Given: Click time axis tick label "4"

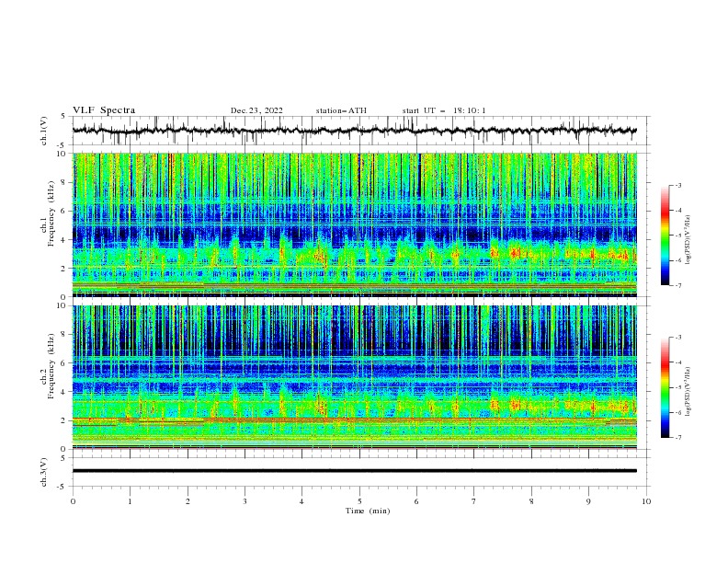Looking at the screenshot, I should [301, 501].
